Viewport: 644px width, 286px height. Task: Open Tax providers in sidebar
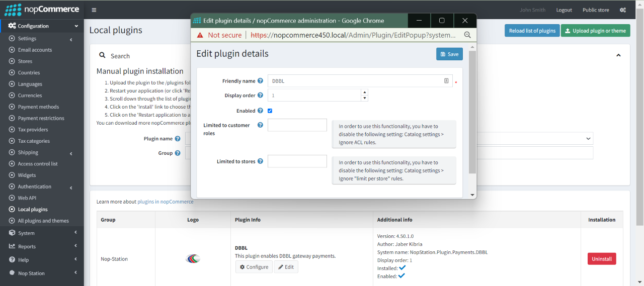tap(33, 130)
